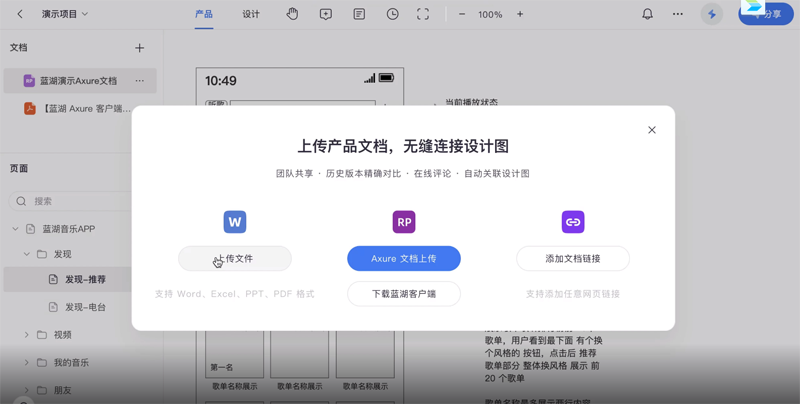The image size is (800, 404).
Task: Select the hand pan tool
Action: click(292, 14)
